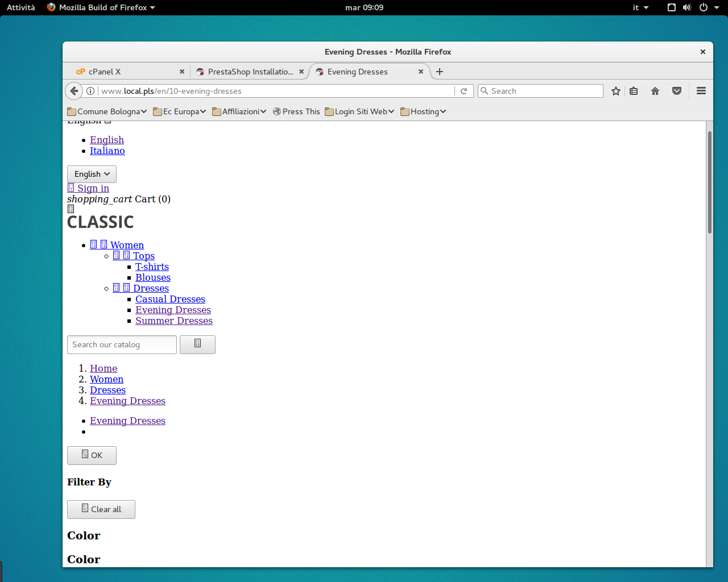Show site information icon in address bar

tap(90, 91)
